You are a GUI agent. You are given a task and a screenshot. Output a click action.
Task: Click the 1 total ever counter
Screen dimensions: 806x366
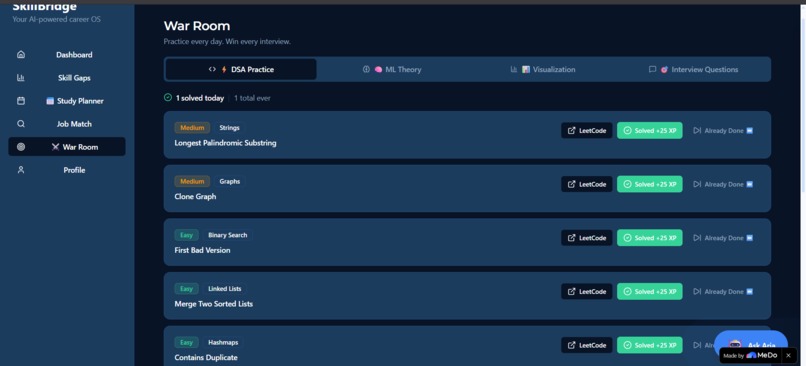click(x=252, y=98)
